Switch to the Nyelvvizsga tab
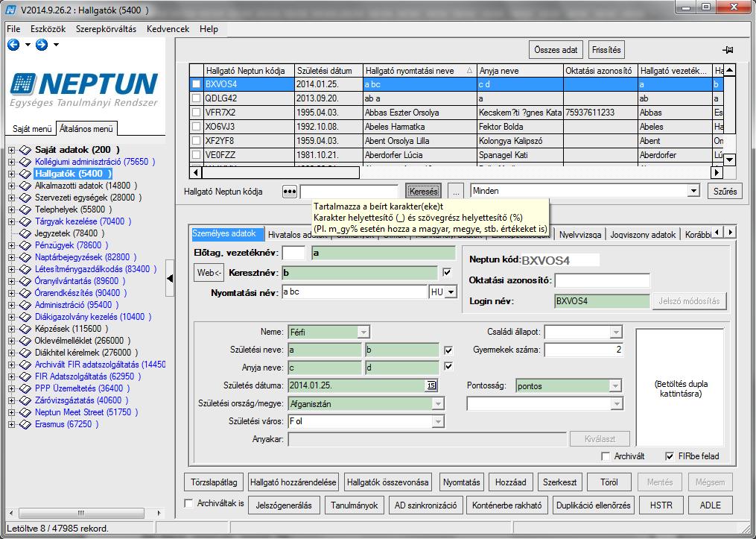 point(580,235)
